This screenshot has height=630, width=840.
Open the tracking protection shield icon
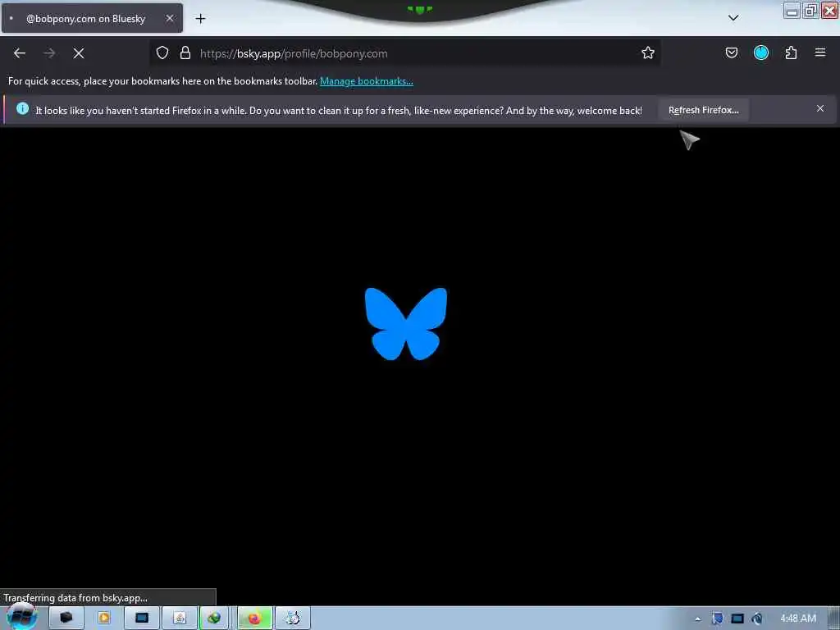pos(162,53)
